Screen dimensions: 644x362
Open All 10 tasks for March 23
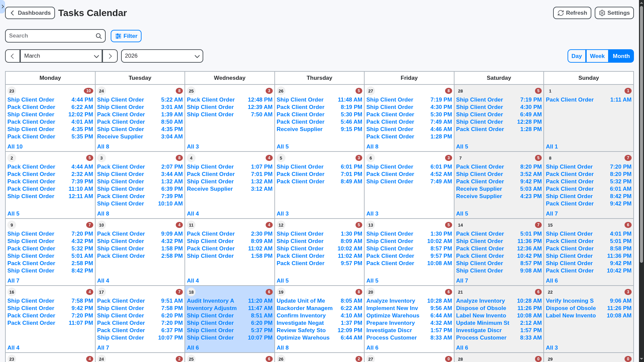pyautogui.click(x=15, y=146)
